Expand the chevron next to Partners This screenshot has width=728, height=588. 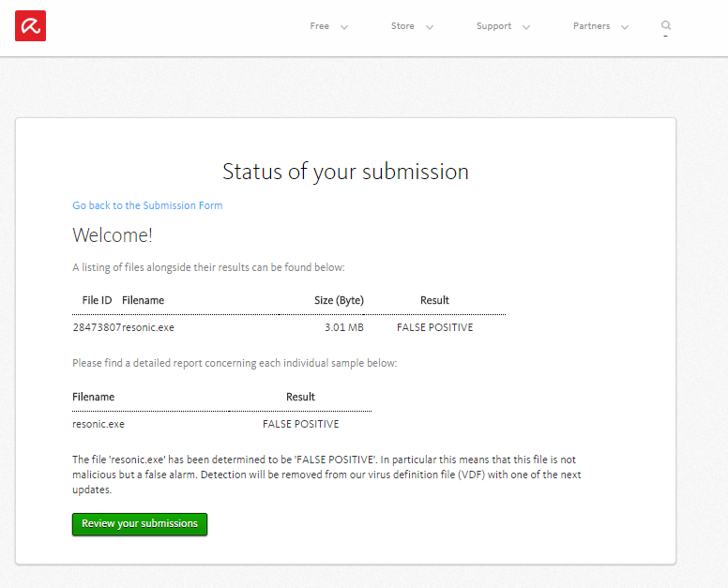[x=625, y=27]
